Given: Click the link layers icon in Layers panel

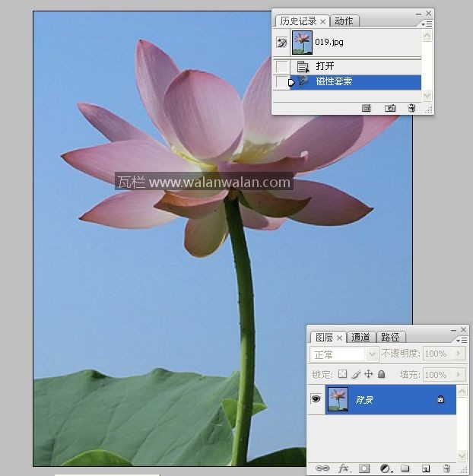Looking at the screenshot, I should pos(322,468).
